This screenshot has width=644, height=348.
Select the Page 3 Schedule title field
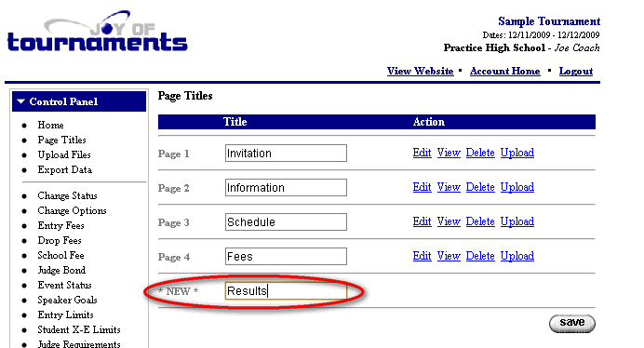(286, 221)
